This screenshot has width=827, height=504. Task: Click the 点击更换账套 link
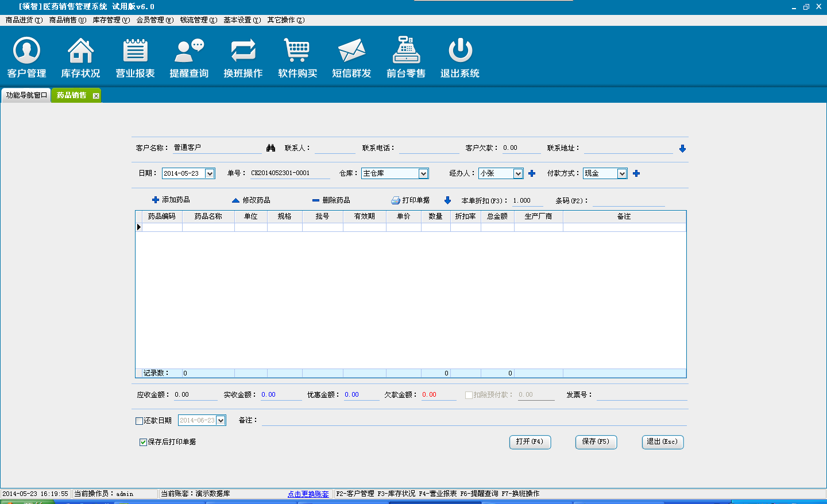[308, 494]
